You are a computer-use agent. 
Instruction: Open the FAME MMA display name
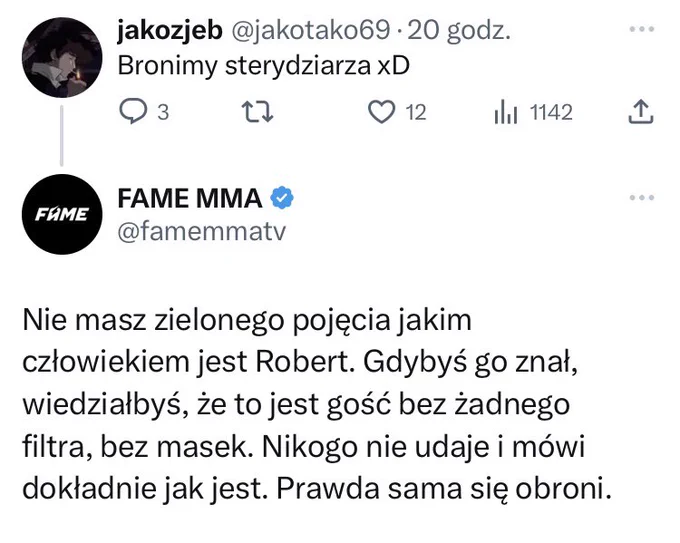coord(191,198)
